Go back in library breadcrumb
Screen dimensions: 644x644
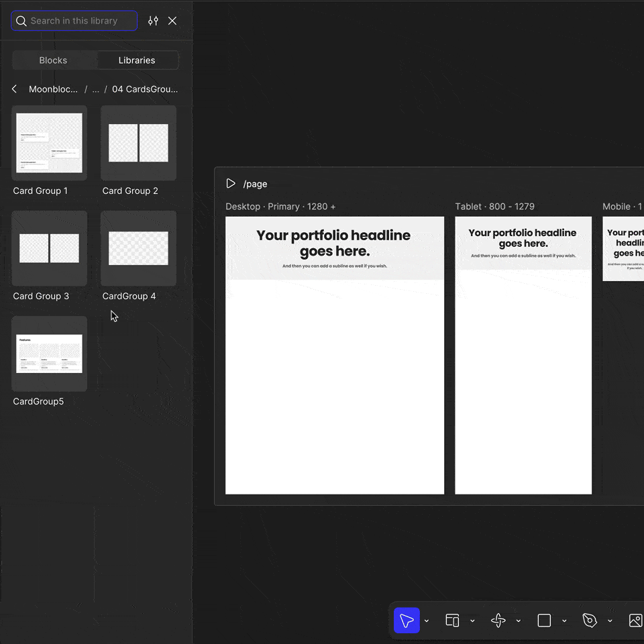(14, 89)
